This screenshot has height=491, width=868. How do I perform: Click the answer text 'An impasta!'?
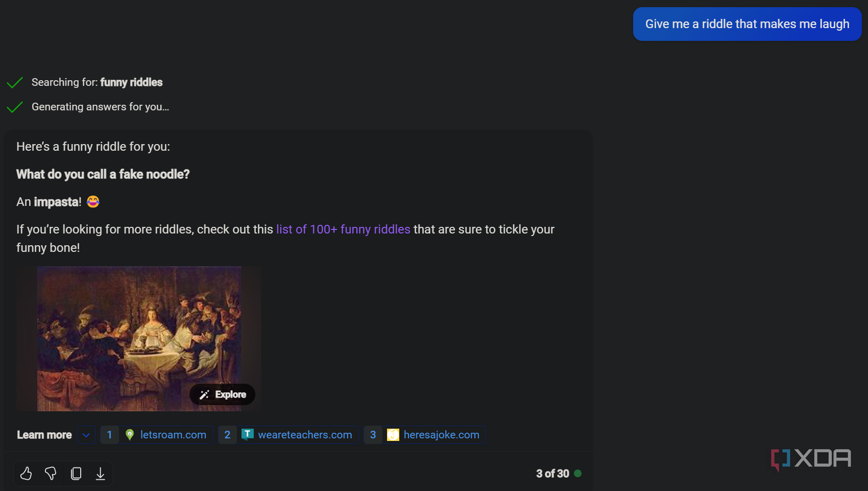click(x=49, y=202)
